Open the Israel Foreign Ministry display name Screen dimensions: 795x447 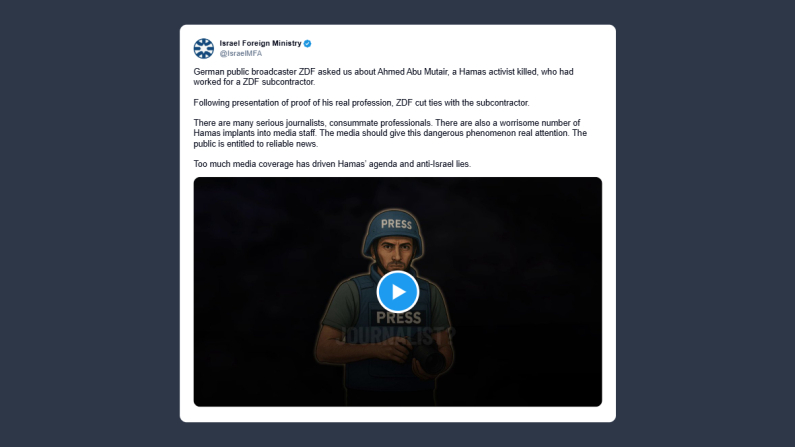(260, 44)
